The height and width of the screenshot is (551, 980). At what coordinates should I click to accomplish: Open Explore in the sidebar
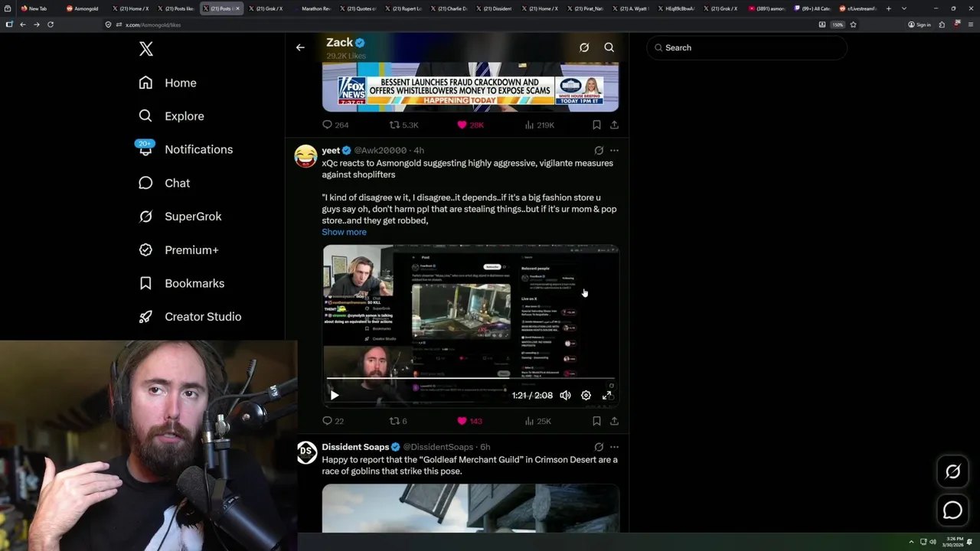(171, 116)
